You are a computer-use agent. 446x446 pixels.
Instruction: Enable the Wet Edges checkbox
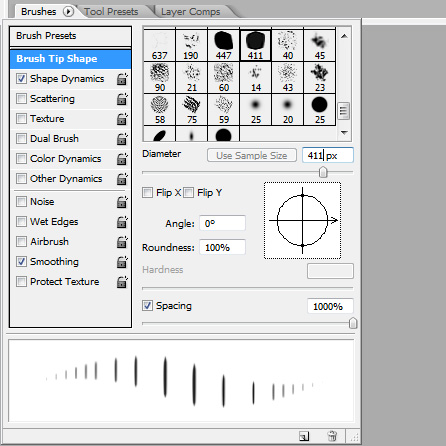pyautogui.click(x=21, y=222)
